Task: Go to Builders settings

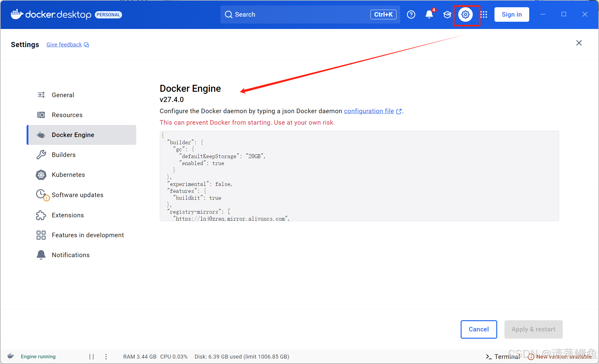Action: [x=64, y=155]
